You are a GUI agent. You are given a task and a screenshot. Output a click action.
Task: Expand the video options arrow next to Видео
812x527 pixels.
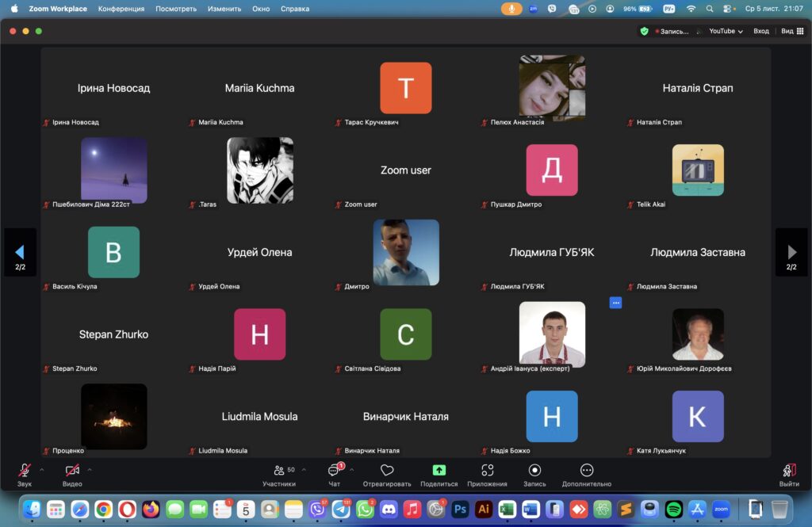(90, 470)
